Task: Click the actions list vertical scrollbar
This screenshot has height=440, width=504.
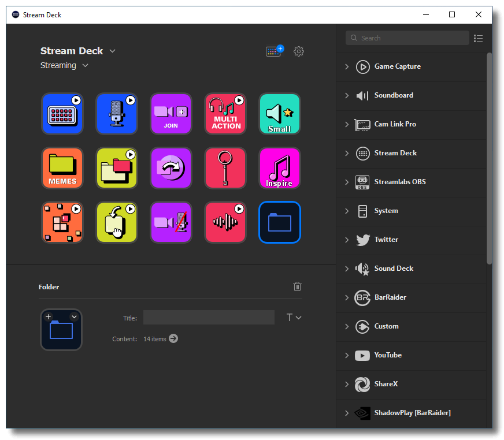Action: pyautogui.click(x=489, y=159)
